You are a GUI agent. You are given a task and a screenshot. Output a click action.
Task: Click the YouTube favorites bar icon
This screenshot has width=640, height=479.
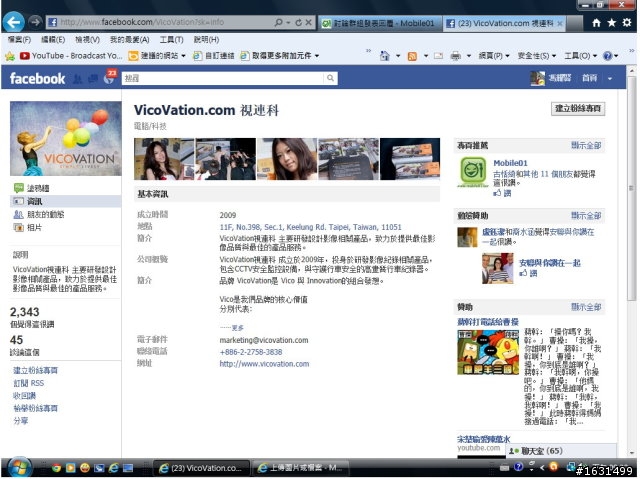click(24, 56)
